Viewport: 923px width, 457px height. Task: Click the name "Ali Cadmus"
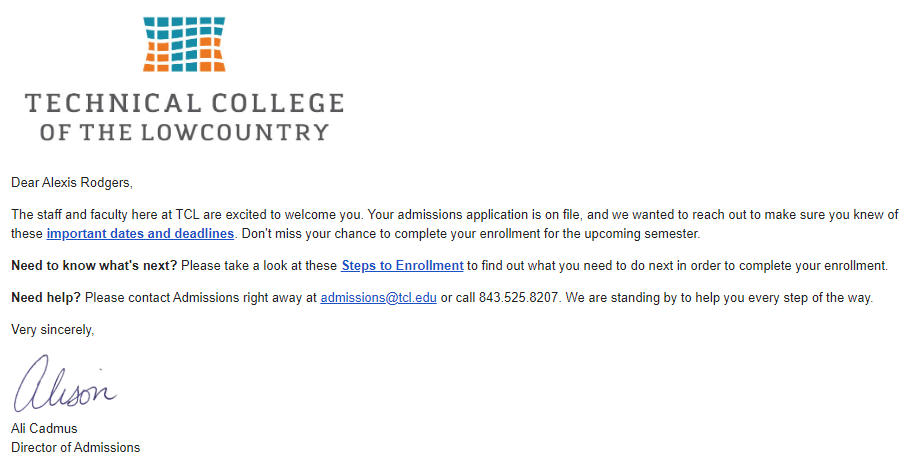click(44, 429)
